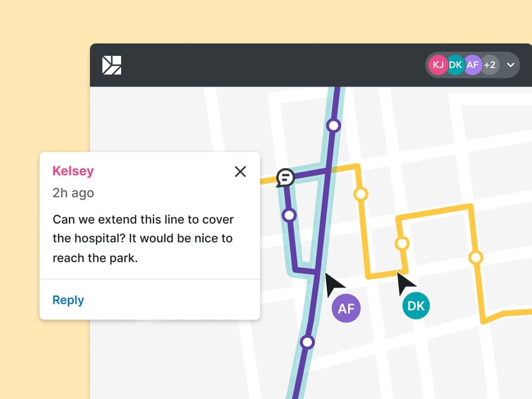Click the comment bubble marker on map
This screenshot has height=399, width=532.
285,178
